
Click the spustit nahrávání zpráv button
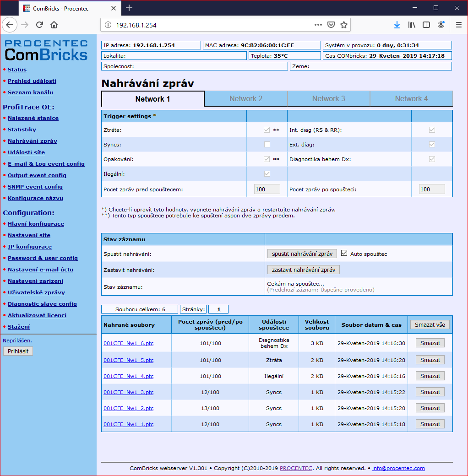click(x=302, y=254)
